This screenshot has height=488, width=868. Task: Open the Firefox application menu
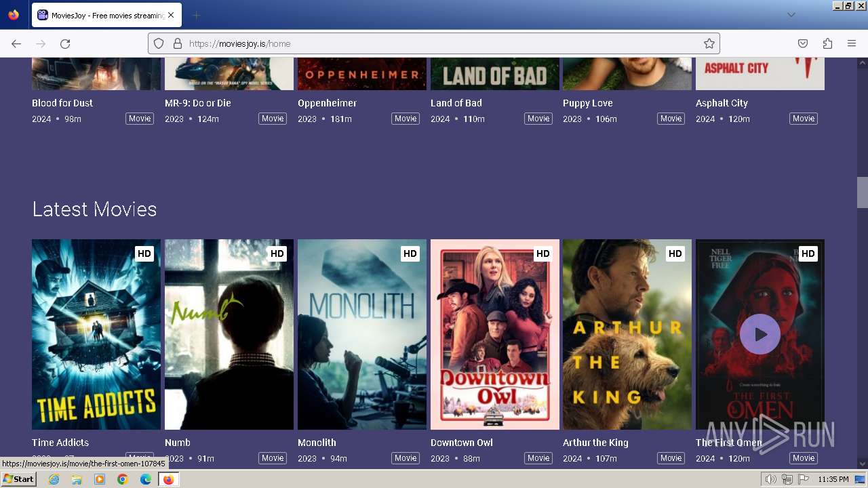pos(852,43)
